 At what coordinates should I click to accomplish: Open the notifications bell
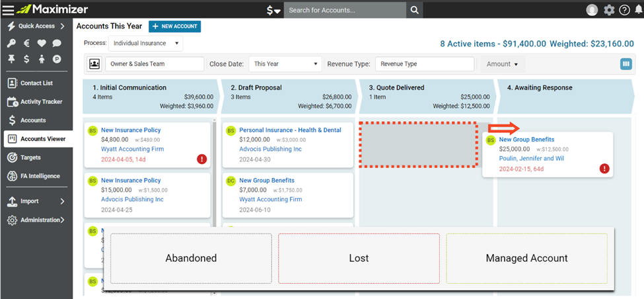(x=638, y=10)
